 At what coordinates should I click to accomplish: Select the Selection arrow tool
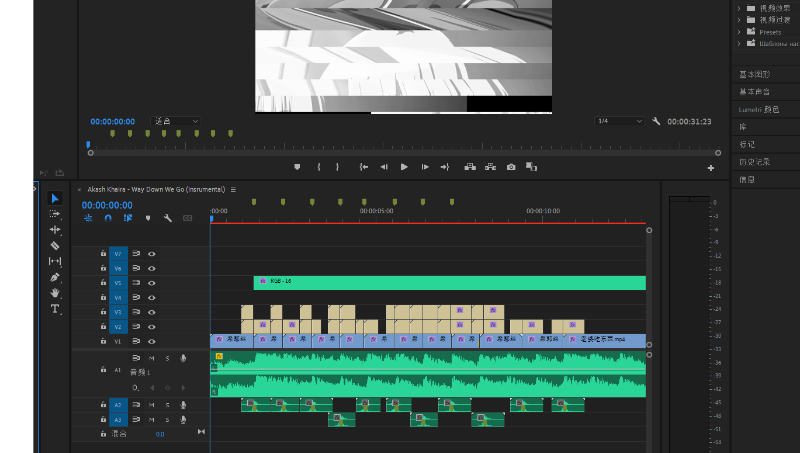click(55, 198)
